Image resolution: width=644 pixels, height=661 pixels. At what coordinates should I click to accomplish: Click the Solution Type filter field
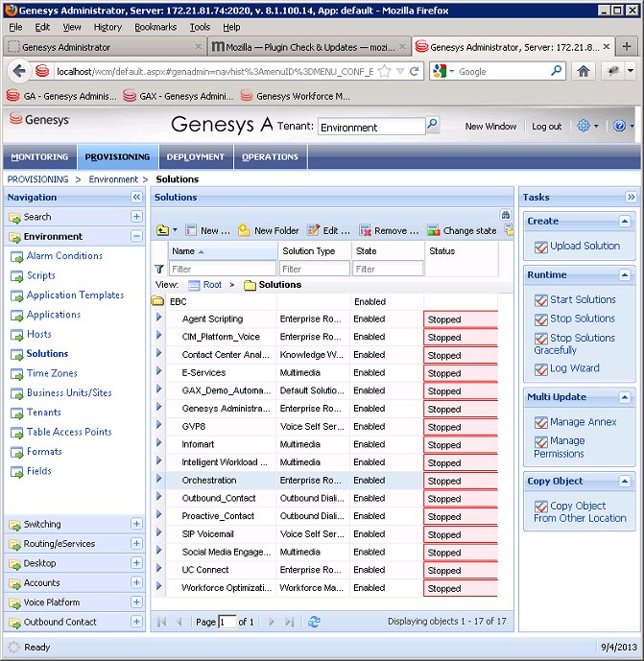(x=315, y=269)
